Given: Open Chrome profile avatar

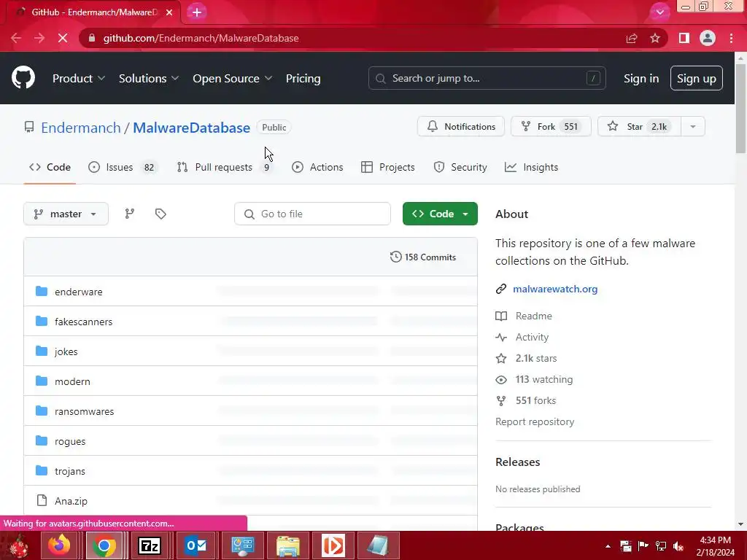Looking at the screenshot, I should tap(708, 38).
